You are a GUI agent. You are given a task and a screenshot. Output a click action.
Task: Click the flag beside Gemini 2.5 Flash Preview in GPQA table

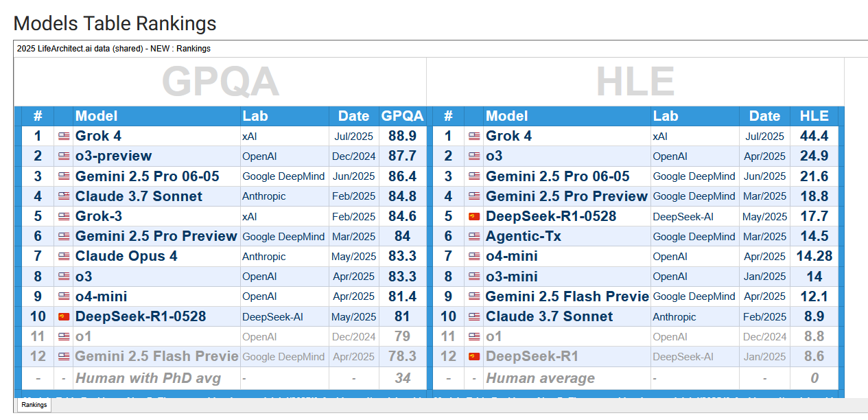pos(64,357)
